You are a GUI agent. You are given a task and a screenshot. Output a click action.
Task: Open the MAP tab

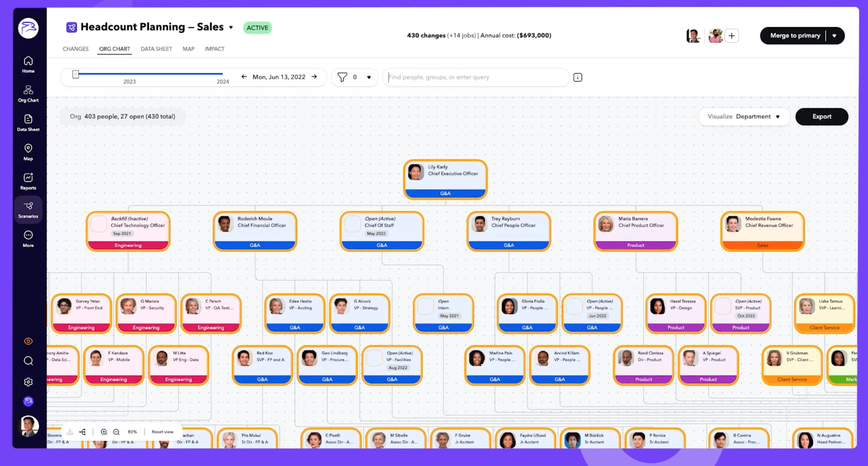(188, 49)
